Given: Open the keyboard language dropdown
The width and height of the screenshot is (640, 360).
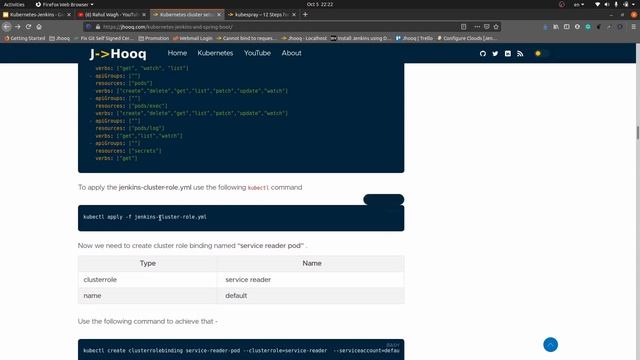Looking at the screenshot, I should point(579,4).
